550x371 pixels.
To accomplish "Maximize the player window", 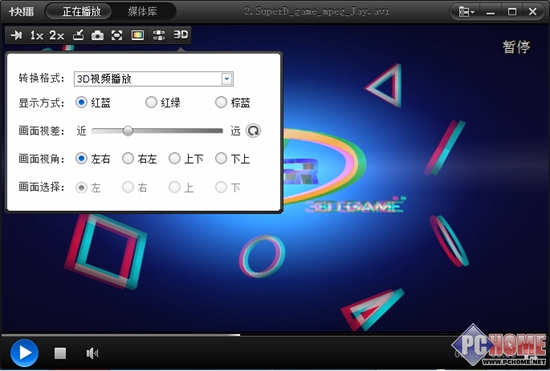I will pyautogui.click(x=512, y=12).
